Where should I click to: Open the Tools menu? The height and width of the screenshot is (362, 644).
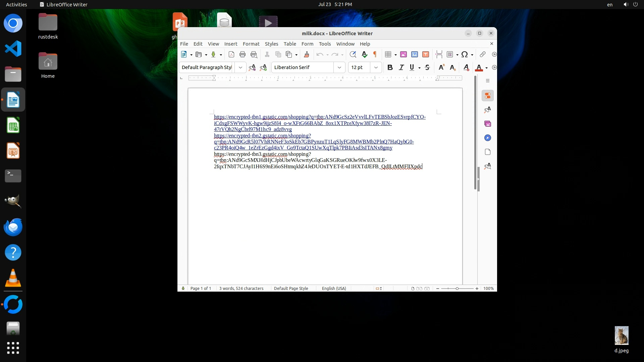(x=324, y=44)
